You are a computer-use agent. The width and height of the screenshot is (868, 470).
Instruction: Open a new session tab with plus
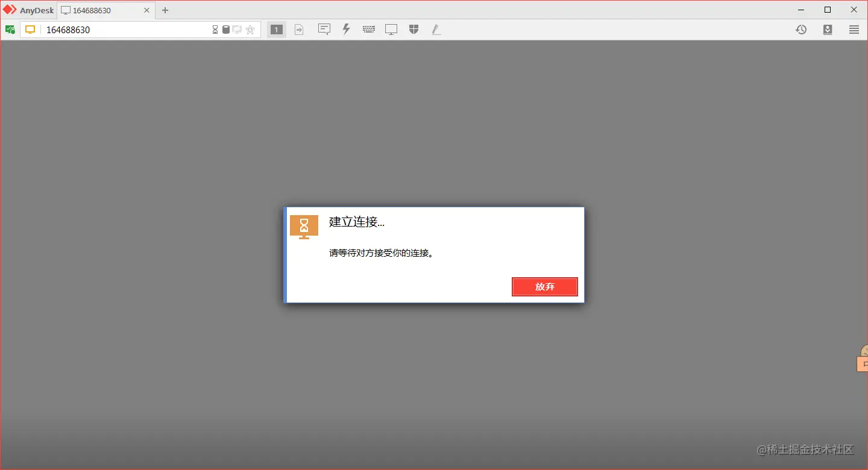(x=165, y=10)
